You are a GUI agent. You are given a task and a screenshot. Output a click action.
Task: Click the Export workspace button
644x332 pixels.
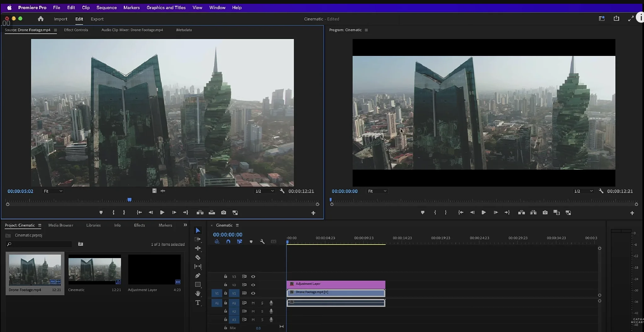(x=97, y=19)
